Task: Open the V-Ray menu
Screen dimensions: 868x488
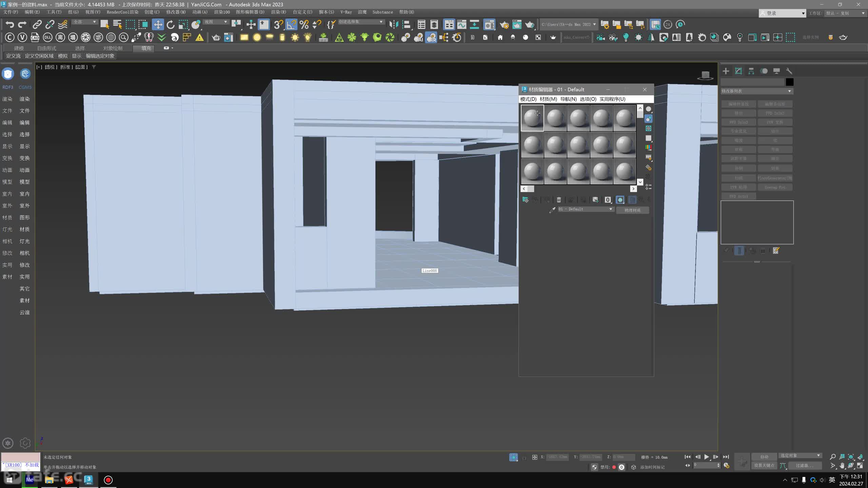Action: pos(346,12)
